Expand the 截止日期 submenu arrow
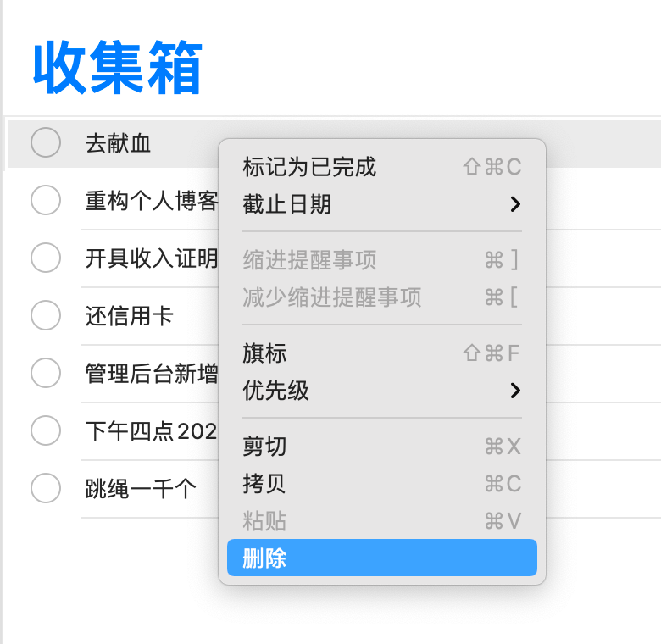 point(514,204)
